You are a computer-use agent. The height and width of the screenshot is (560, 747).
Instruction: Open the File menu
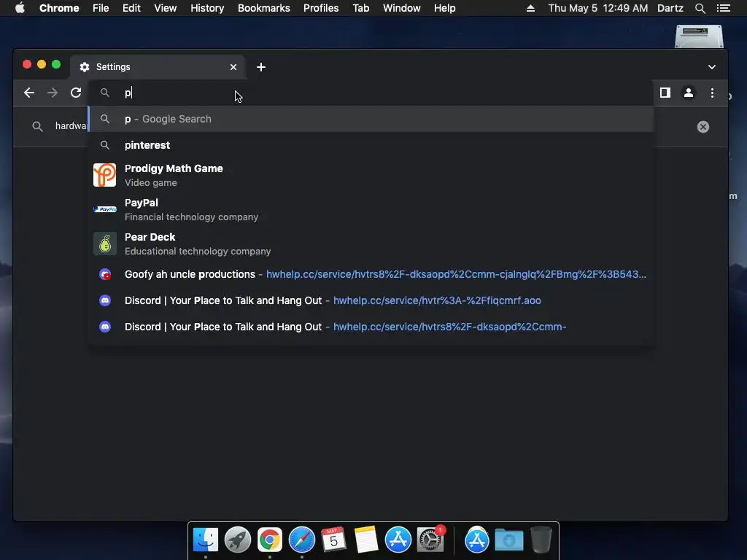(x=101, y=8)
